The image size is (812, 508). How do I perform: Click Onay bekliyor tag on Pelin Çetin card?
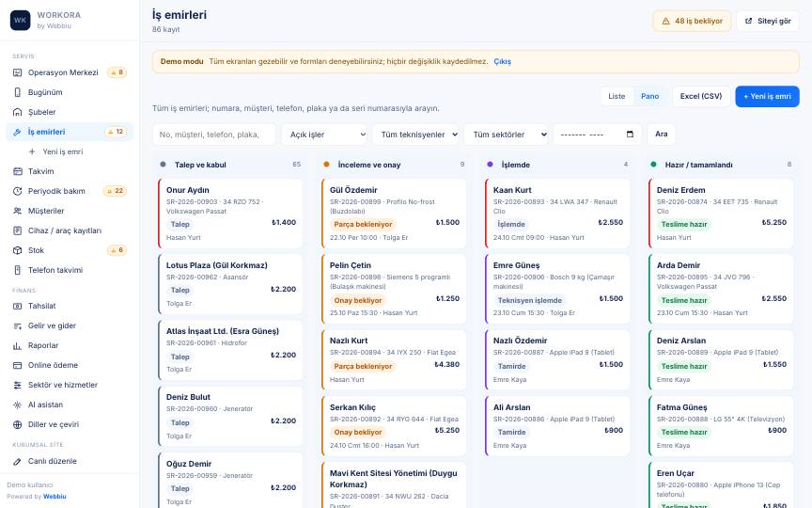pyautogui.click(x=357, y=301)
